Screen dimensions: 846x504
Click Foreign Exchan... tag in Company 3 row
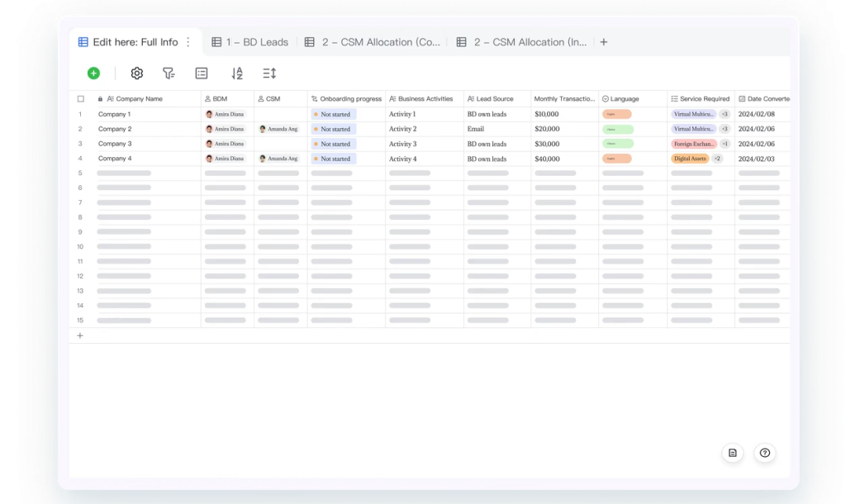click(x=694, y=144)
